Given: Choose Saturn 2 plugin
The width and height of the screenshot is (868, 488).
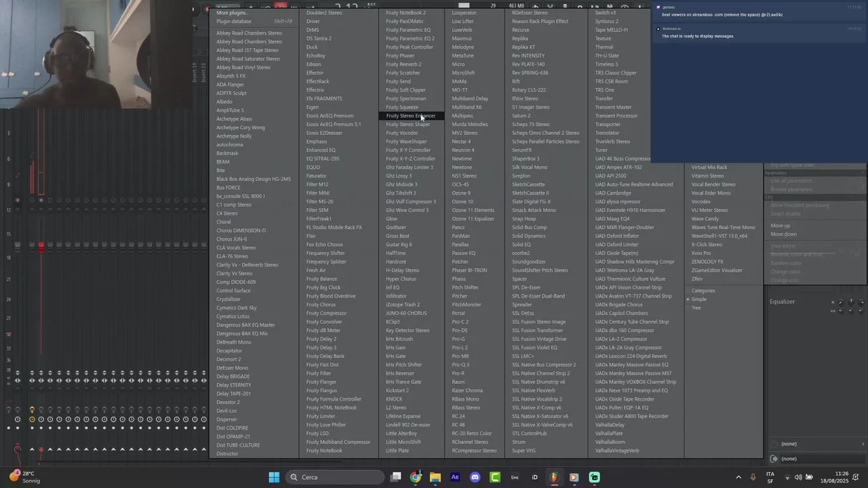Looking at the screenshot, I should pyautogui.click(x=521, y=116).
